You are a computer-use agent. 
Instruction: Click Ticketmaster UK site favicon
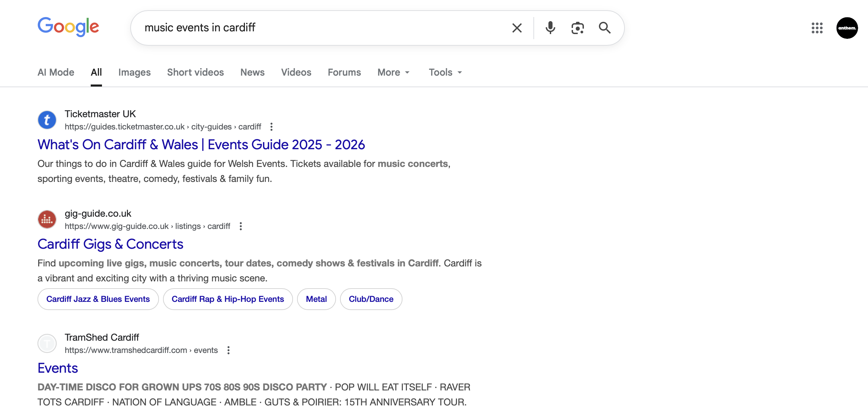pos(47,120)
